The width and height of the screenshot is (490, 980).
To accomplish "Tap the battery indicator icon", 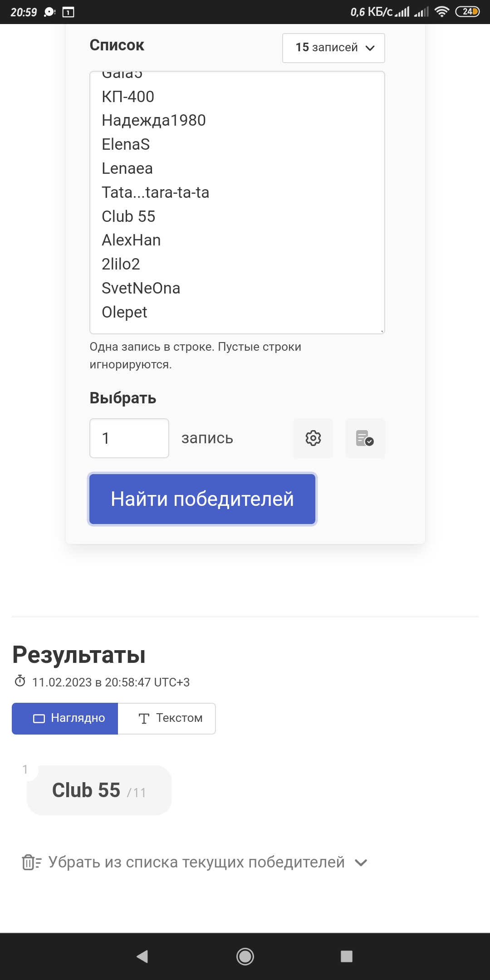I will tap(467, 12).
